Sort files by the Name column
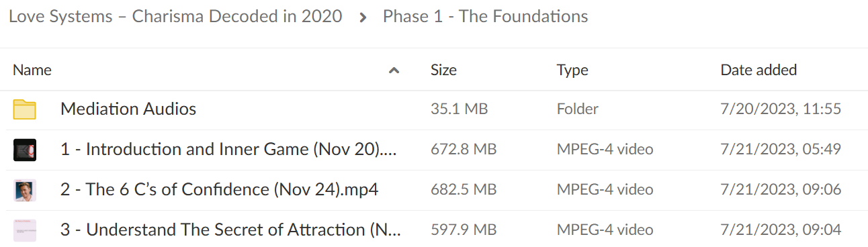Image resolution: width=868 pixels, height=247 pixels. (32, 70)
